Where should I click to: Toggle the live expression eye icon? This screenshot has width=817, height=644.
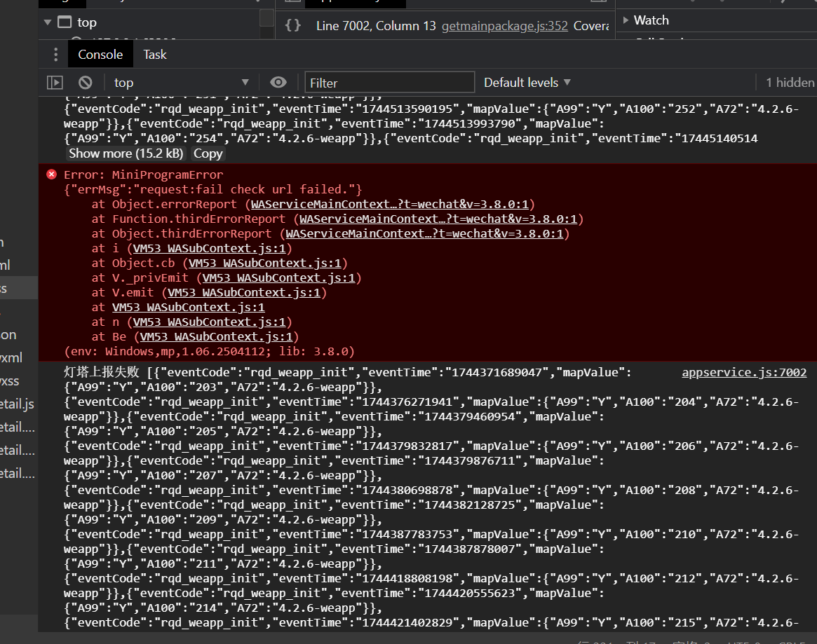coord(278,82)
